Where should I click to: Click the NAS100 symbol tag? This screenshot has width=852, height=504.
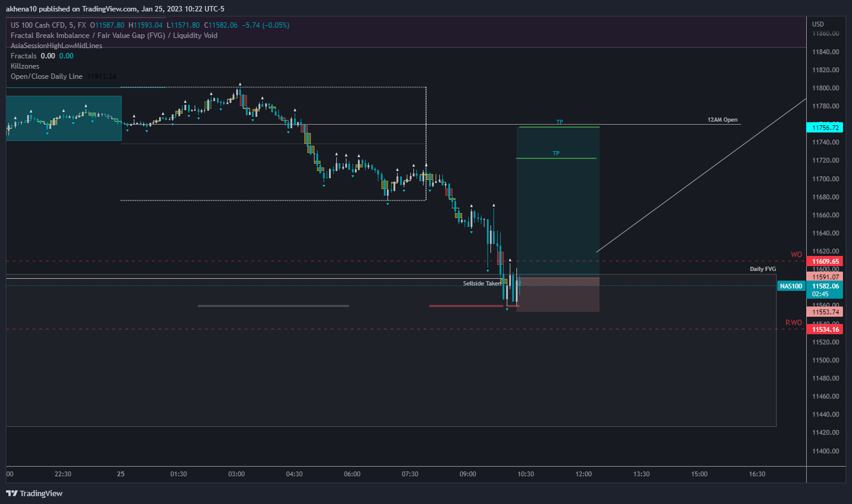click(x=791, y=286)
